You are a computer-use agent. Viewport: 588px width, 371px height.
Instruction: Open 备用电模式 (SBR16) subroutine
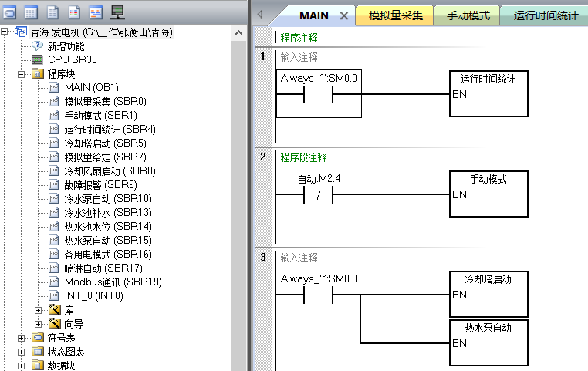108,254
